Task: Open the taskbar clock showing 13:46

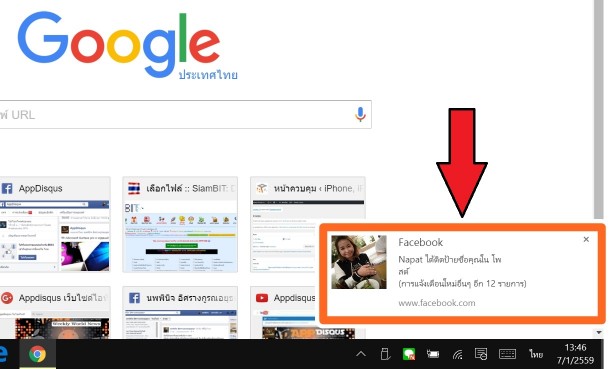Action: tap(575, 354)
